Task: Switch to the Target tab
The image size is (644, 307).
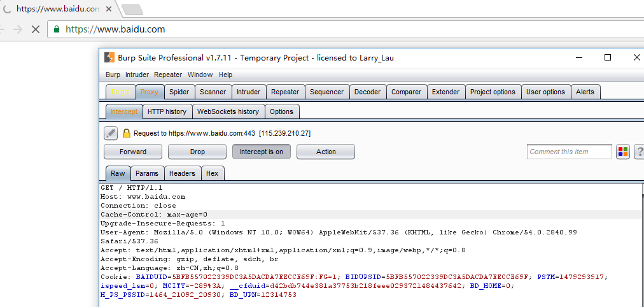Action: click(121, 92)
